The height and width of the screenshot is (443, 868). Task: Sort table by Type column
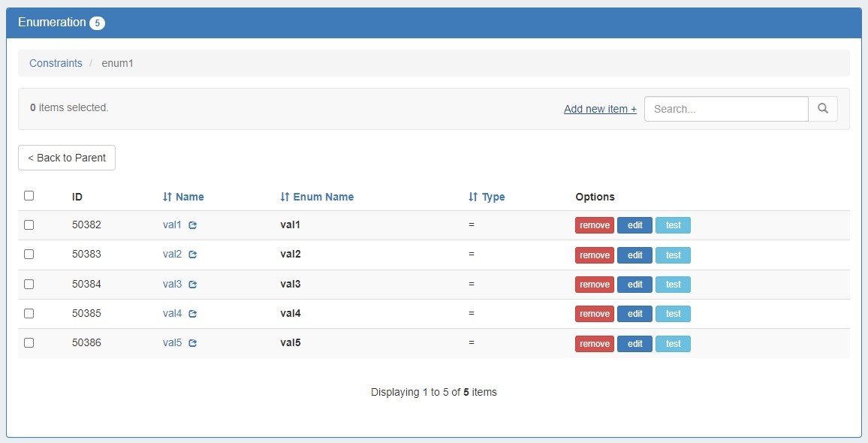[x=487, y=197]
